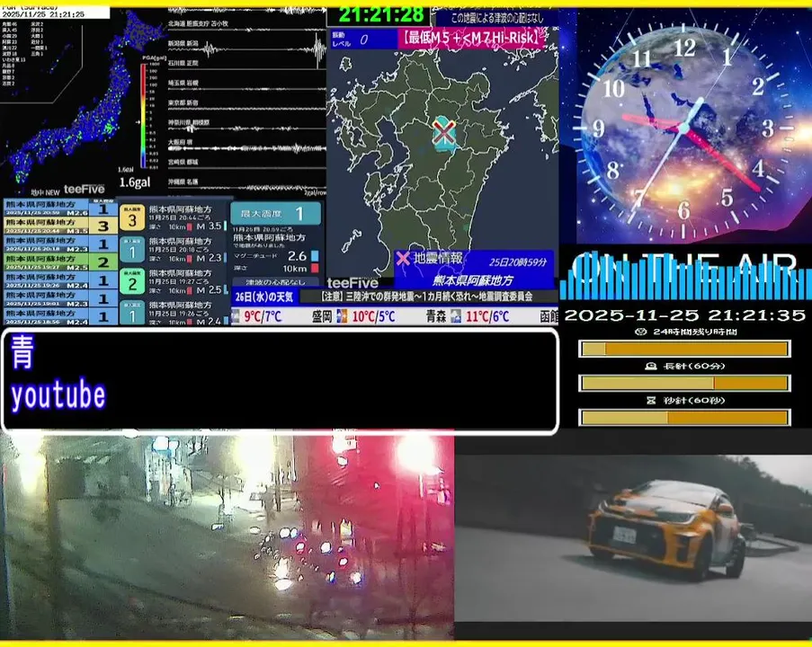The width and height of the screenshot is (812, 647).
Task: Click the small arrow pointing at PGA scale
Action: point(138,122)
